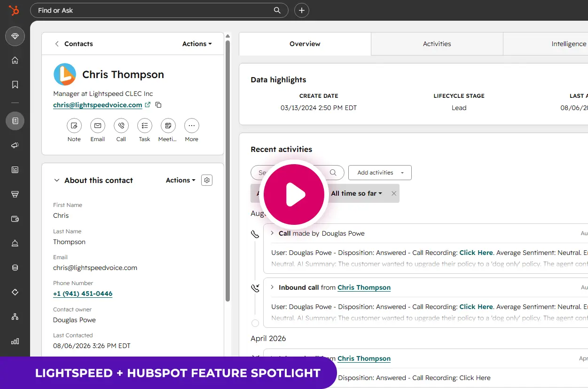
Task: Open Data Management database icon in sidebar
Action: click(15, 268)
